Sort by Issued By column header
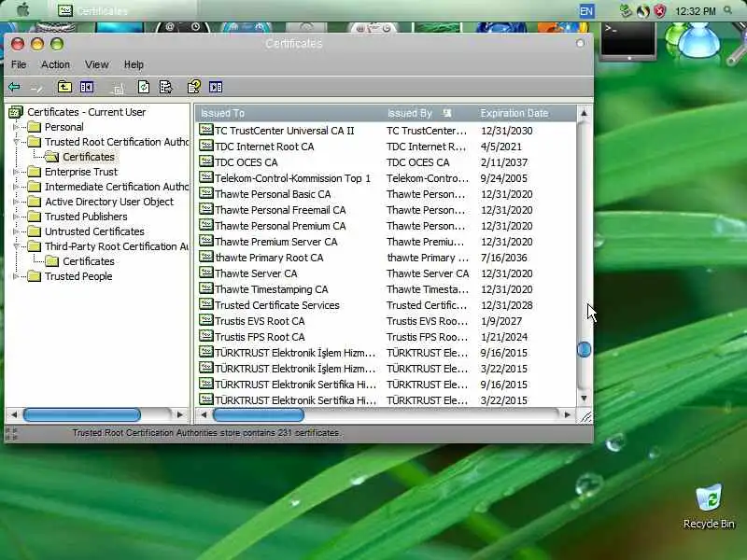 [x=430, y=113]
